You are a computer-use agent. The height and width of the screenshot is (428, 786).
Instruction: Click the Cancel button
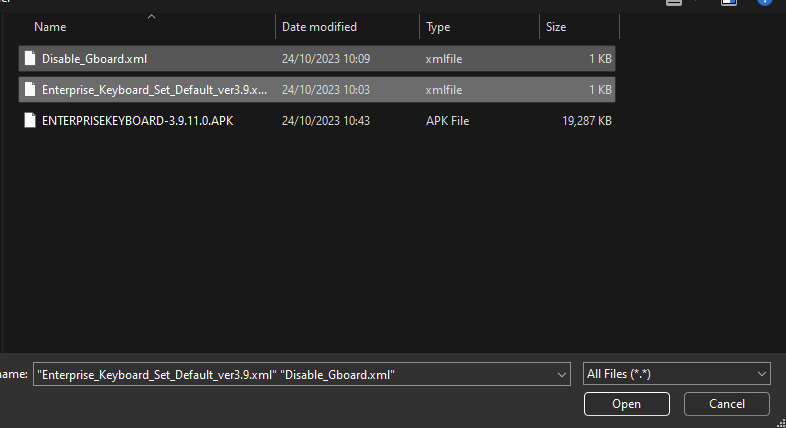726,404
